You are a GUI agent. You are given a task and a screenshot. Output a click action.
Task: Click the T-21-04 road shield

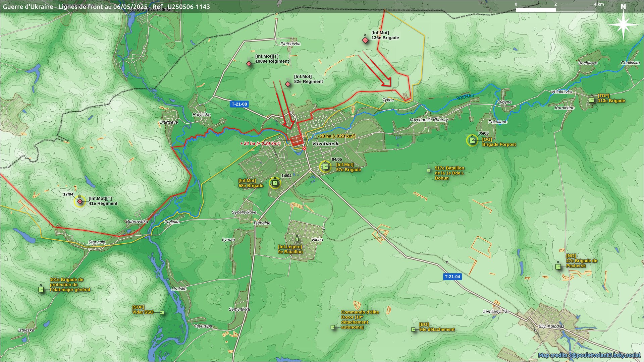tap(452, 277)
